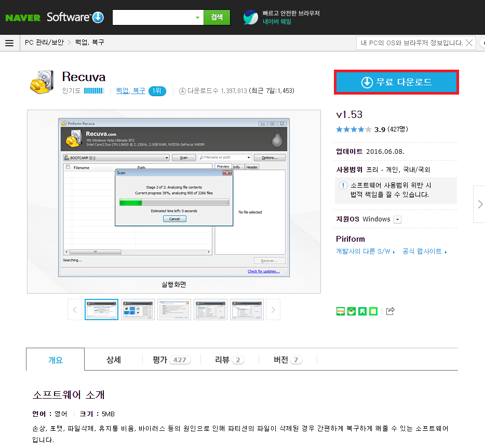Click the 무료 다운로드 button
The height and width of the screenshot is (448, 485).
[397, 82]
